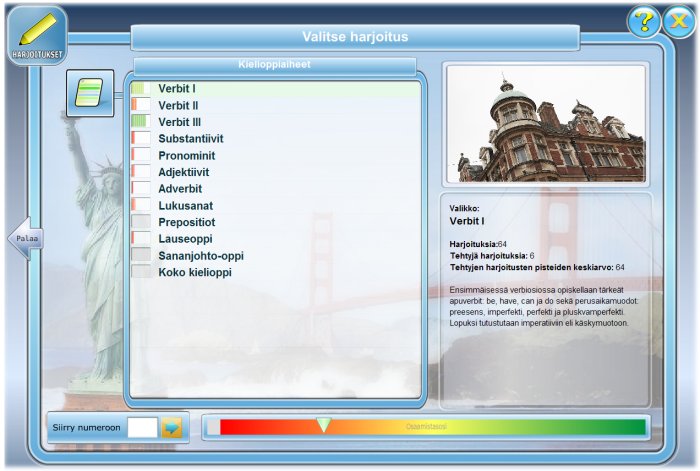Click the Sananjohto-oppi progress indicator box
This screenshot has height=471, width=700.
(x=141, y=255)
